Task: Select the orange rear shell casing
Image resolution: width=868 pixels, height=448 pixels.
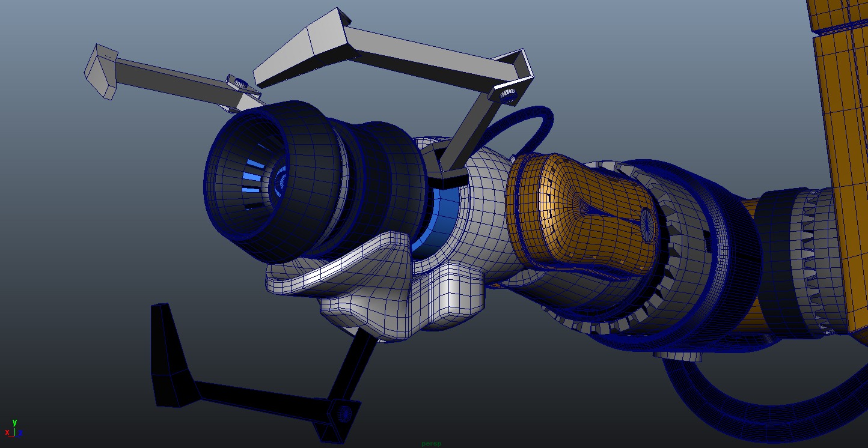Action: [x=583, y=216]
